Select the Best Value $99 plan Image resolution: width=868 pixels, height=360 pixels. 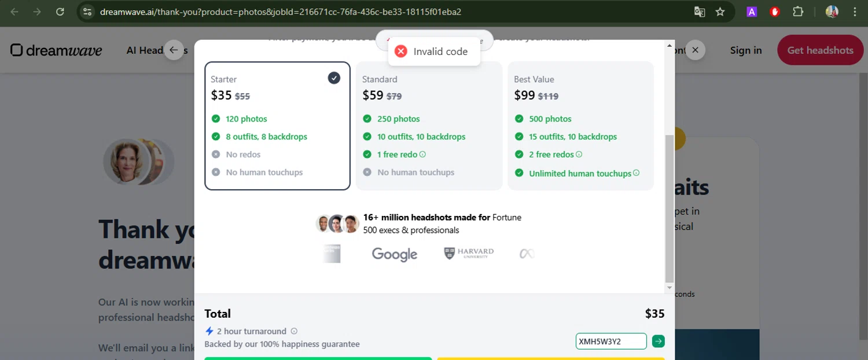tap(580, 126)
